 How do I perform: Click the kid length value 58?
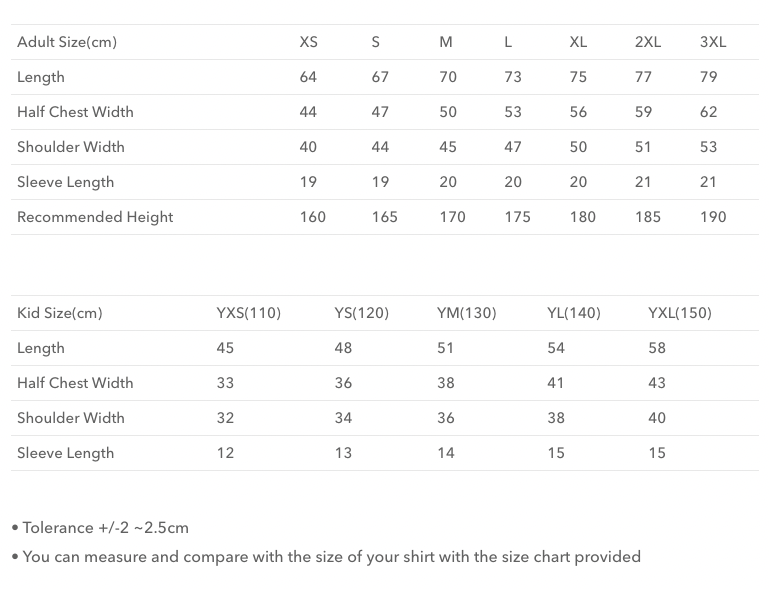tap(657, 348)
